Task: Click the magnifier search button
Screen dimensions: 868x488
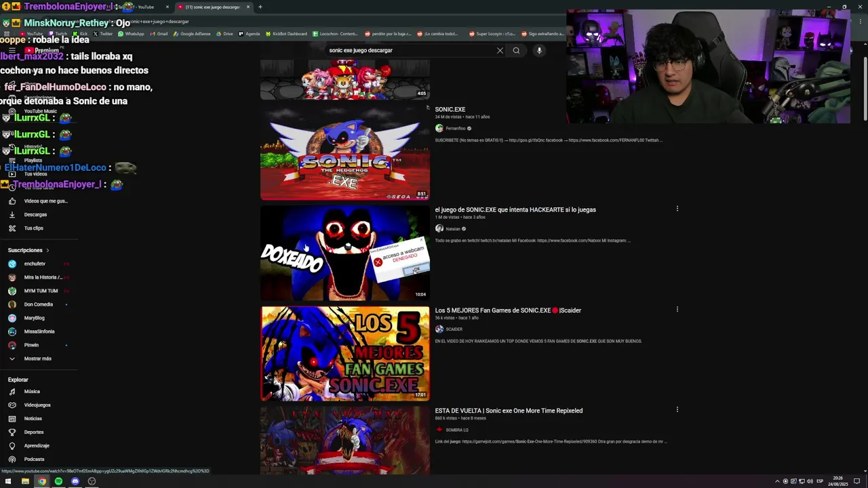Action: [x=516, y=50]
